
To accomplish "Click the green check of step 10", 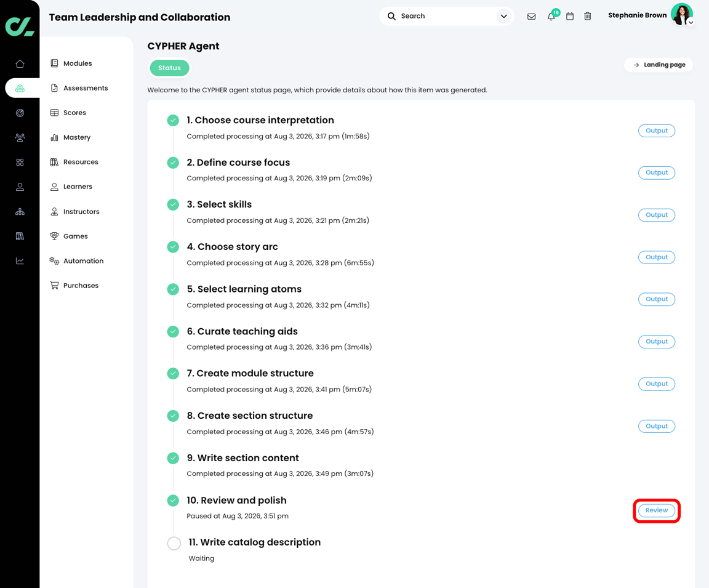I will [173, 500].
